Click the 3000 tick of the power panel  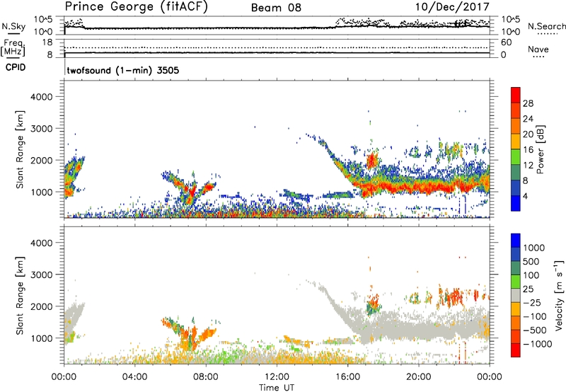[41, 129]
